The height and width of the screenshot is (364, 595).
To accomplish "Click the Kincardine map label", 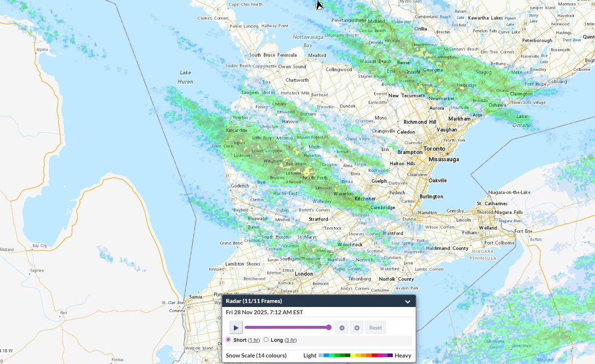I will point(237,130).
